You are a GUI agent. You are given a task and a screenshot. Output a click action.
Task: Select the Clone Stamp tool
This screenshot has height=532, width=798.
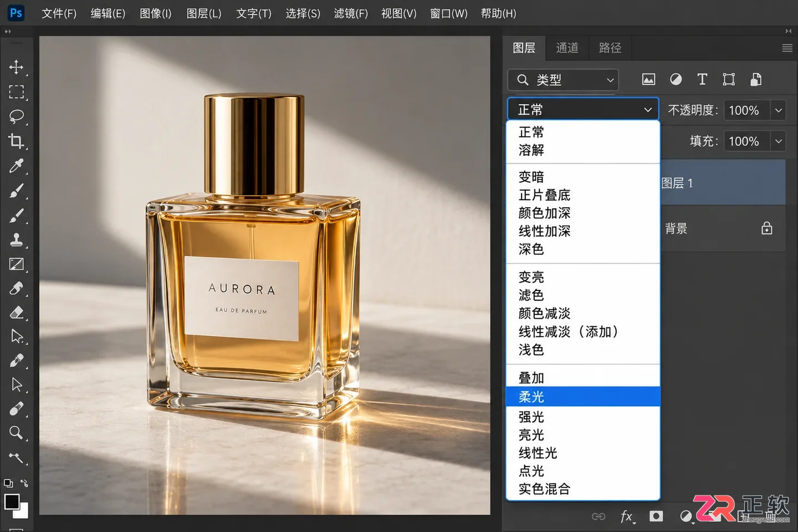pos(16,239)
